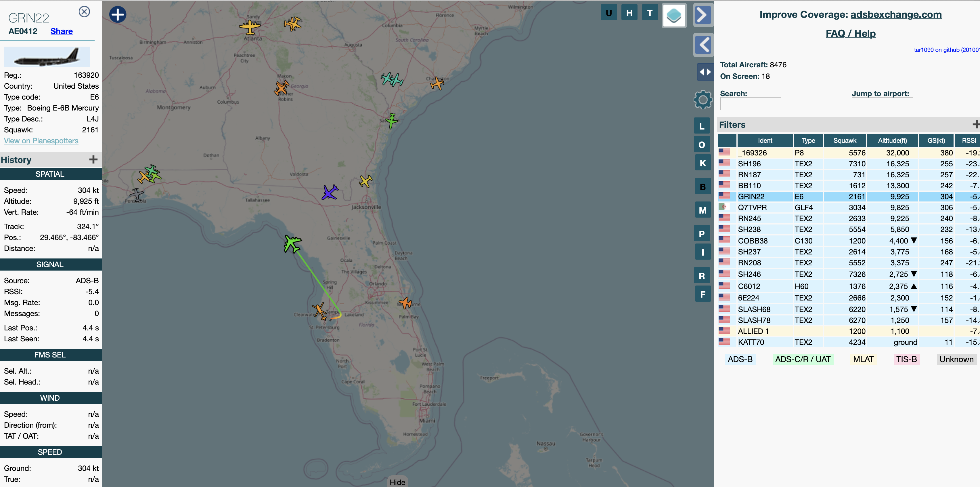
Task: Click the MLAT legend swatch
Action: tap(863, 359)
